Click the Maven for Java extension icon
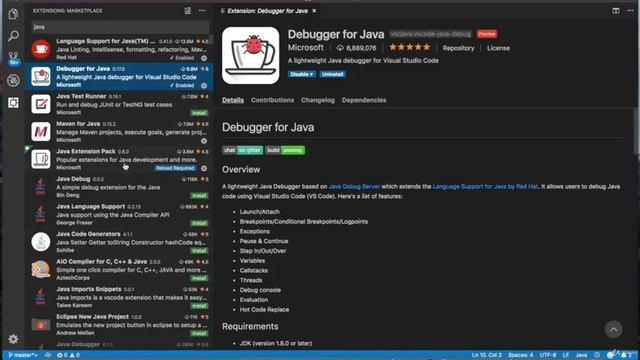 [41, 131]
